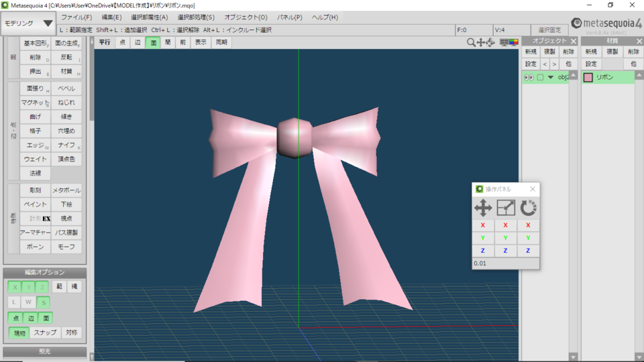
Task: Collapse obj object tree arrow
Action: (550, 77)
